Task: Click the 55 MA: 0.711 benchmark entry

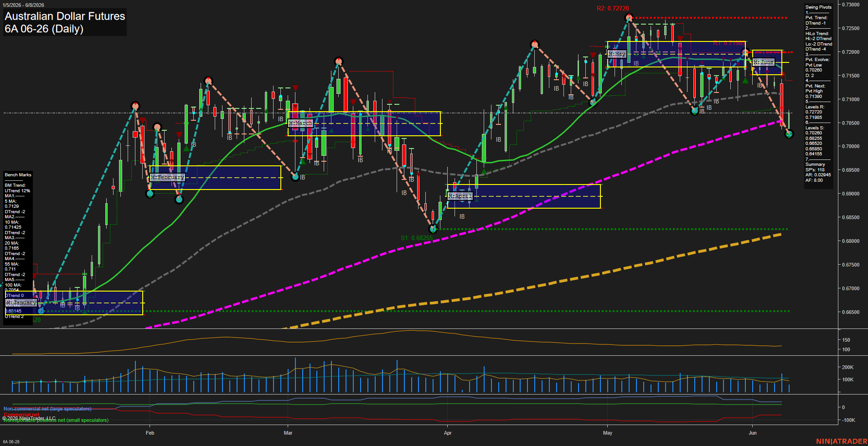Action: (12, 267)
